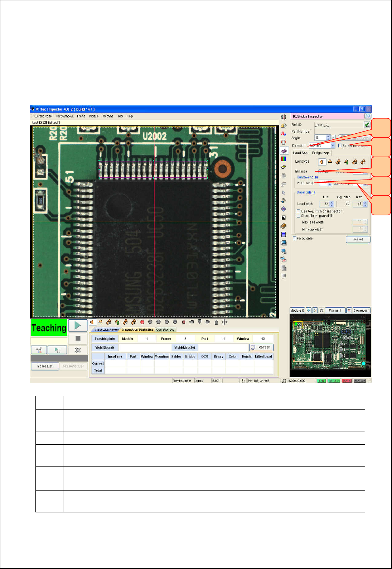Click the green checkmark beside Ref. ID
The image size is (392, 569).
click(x=367, y=125)
